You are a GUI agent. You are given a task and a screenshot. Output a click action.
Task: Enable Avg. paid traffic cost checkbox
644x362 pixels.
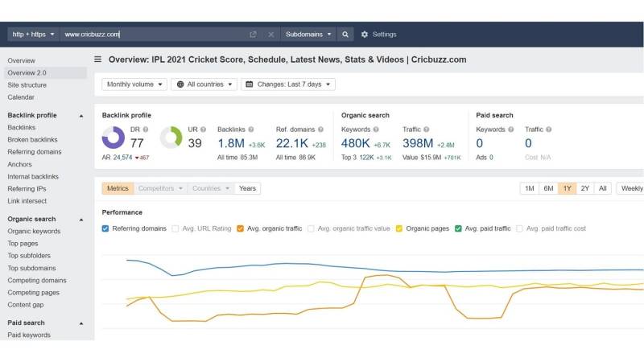[x=519, y=228]
